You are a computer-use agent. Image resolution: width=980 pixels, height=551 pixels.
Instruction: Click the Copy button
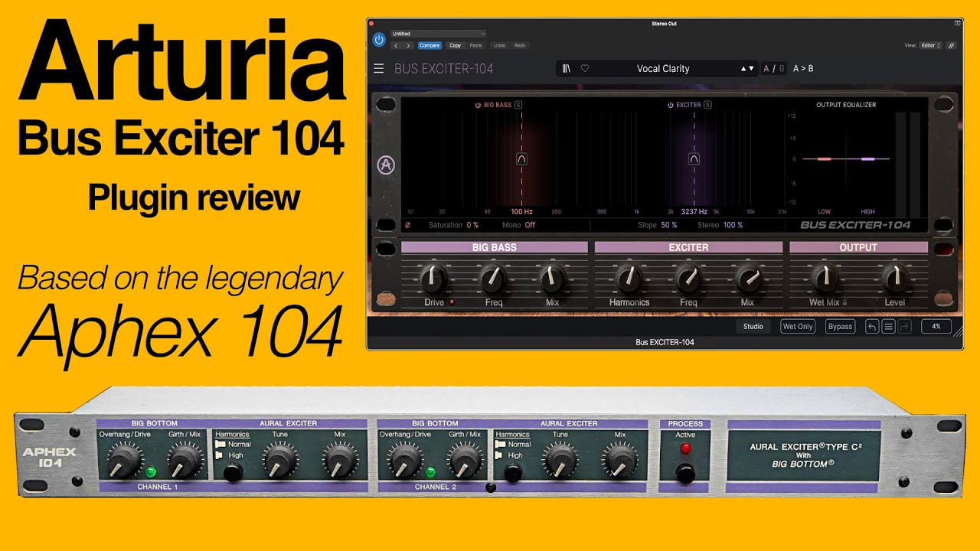coord(455,46)
